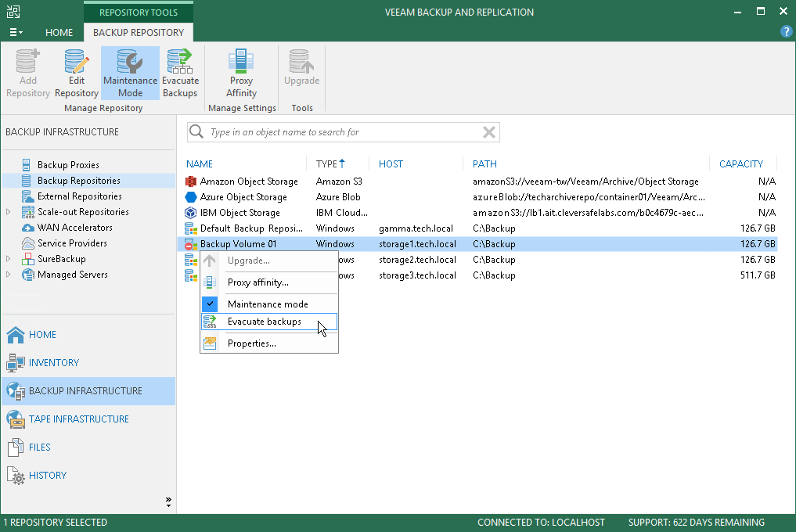The width and height of the screenshot is (796, 532).
Task: Switch to the Home ribbon tab
Action: pos(59,33)
